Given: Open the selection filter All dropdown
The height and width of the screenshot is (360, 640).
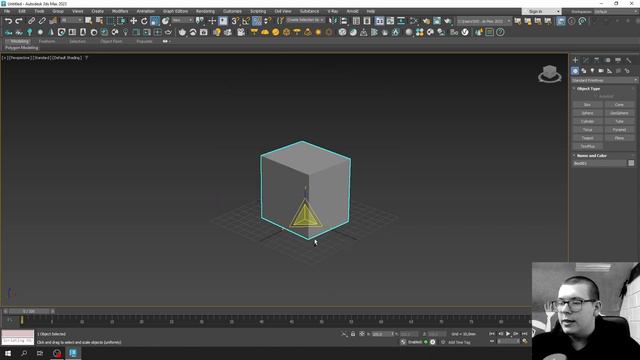Looking at the screenshot, I should [71, 20].
